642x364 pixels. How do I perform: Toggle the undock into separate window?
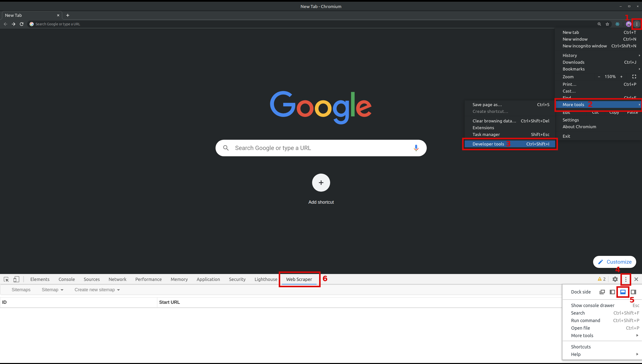pyautogui.click(x=602, y=291)
